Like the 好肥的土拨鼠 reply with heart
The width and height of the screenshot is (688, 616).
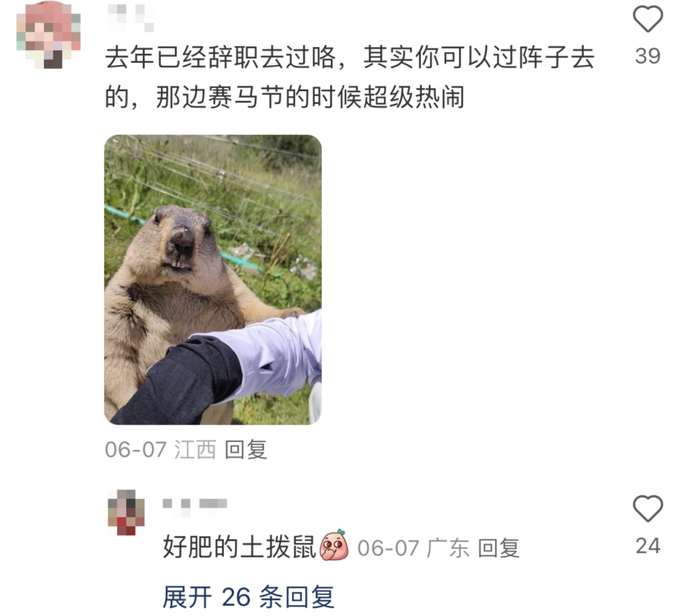(x=648, y=509)
